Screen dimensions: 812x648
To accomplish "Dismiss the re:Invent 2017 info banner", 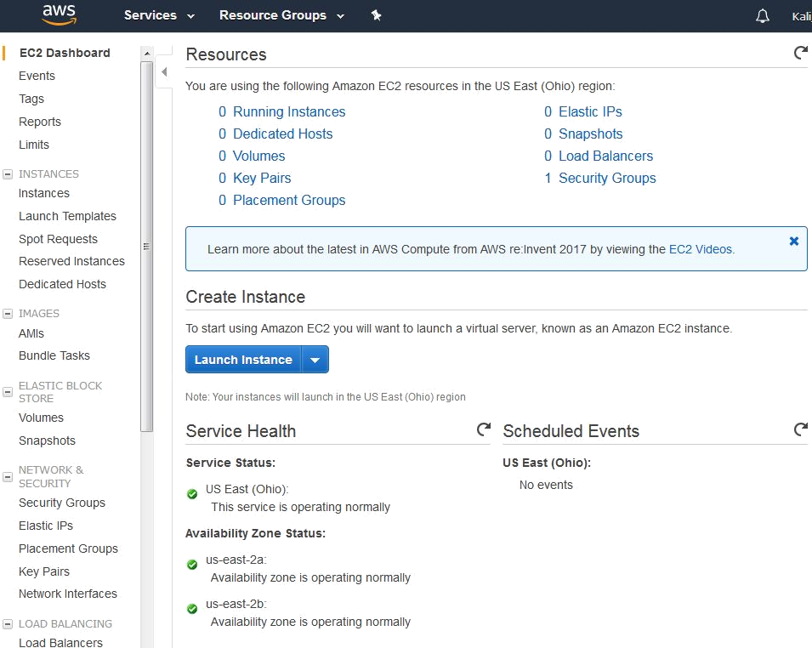I will pos(793,242).
